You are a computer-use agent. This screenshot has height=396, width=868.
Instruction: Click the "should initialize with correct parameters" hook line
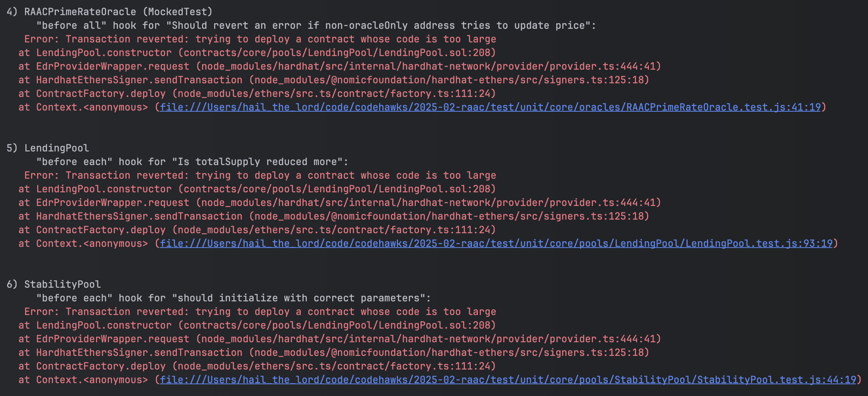(233, 298)
